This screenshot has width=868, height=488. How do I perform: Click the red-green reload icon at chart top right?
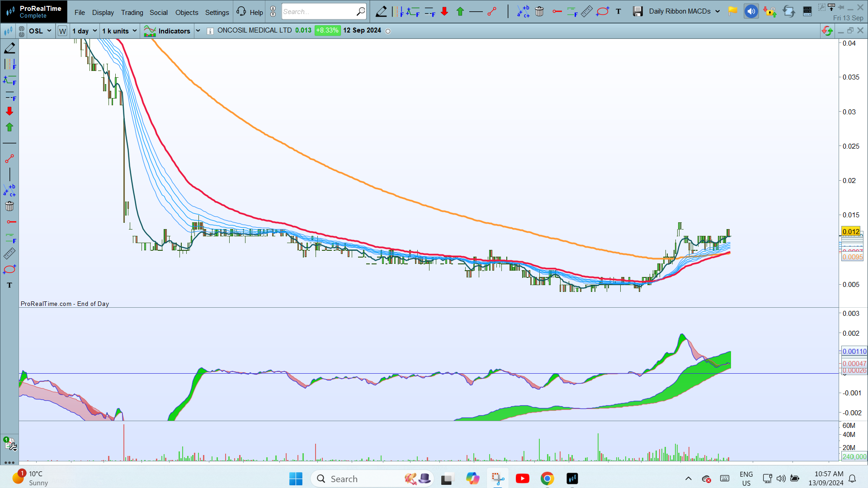(827, 31)
